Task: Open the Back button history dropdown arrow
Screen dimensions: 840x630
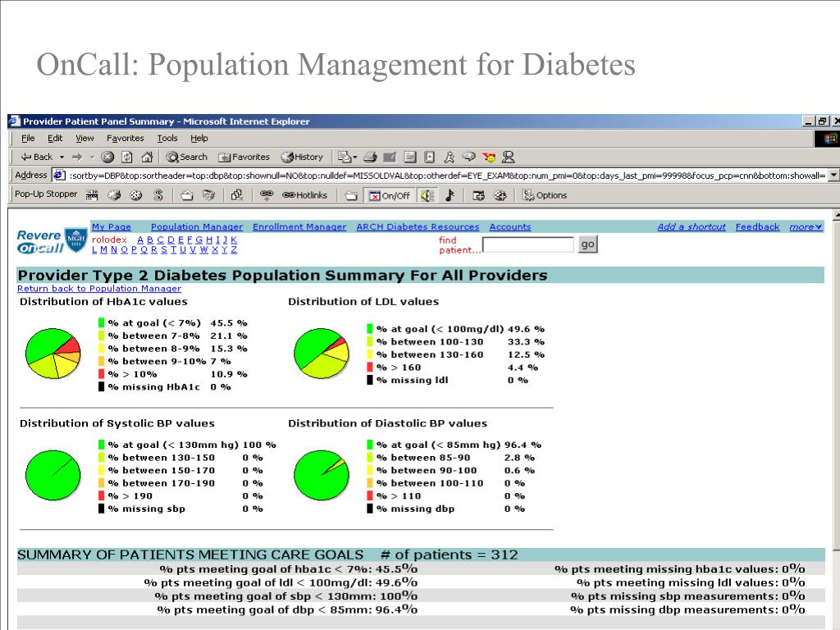Action: pos(62,157)
